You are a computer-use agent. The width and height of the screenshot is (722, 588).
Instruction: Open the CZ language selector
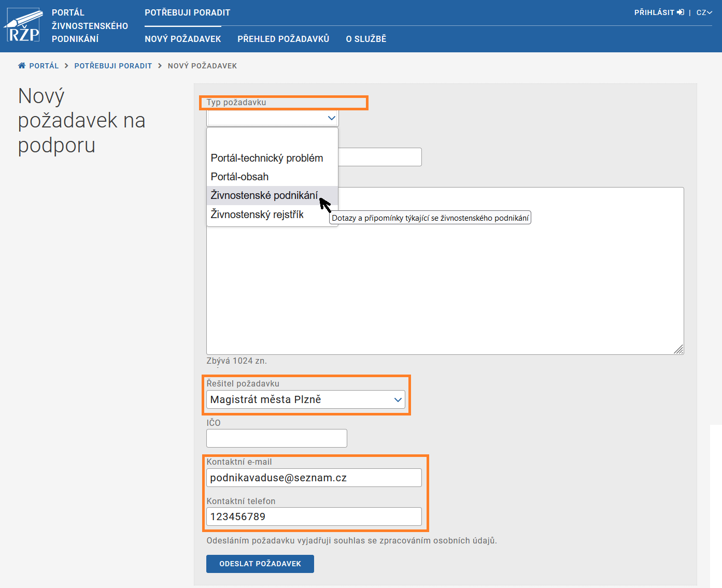704,12
